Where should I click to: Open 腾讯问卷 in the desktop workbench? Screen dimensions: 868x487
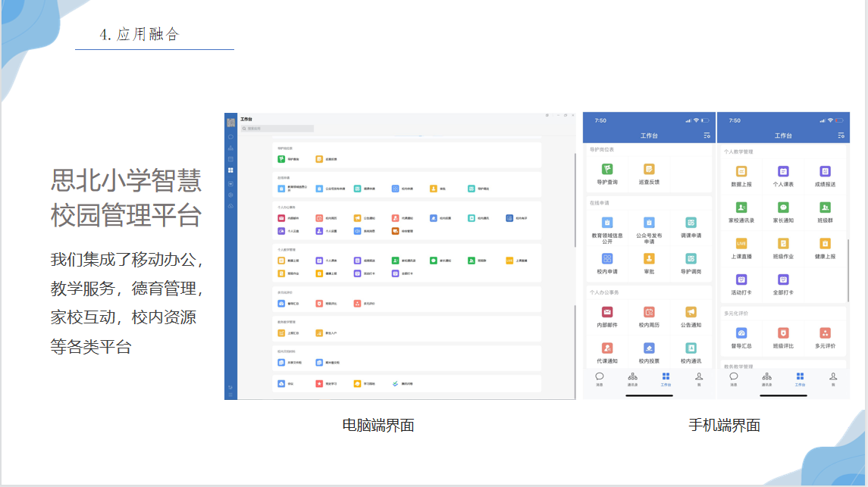(x=396, y=384)
